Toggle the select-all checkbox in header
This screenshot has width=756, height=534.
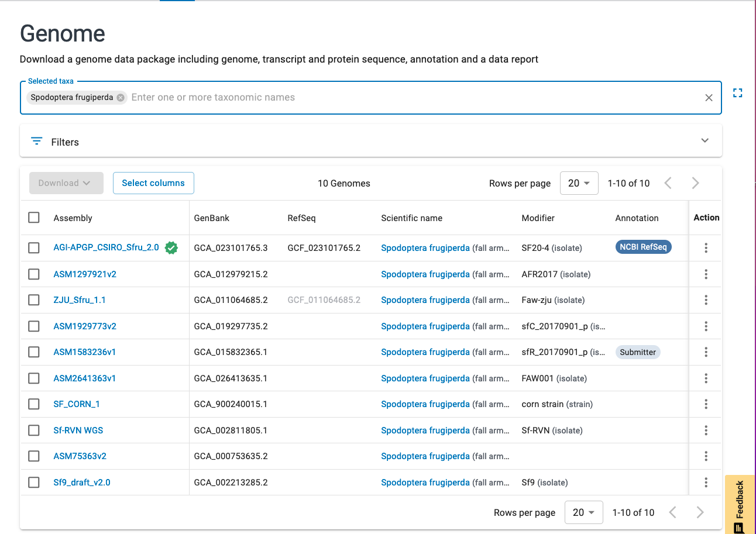(34, 218)
